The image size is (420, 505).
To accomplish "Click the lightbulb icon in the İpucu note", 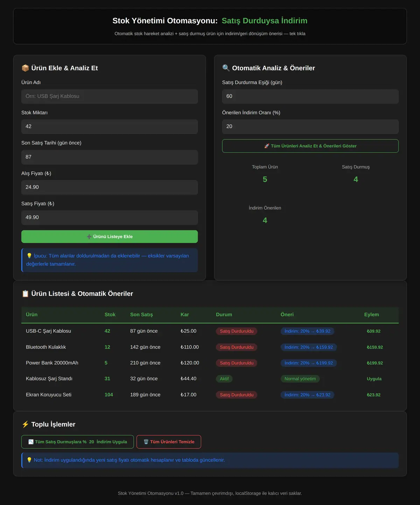I will [x=29, y=256].
